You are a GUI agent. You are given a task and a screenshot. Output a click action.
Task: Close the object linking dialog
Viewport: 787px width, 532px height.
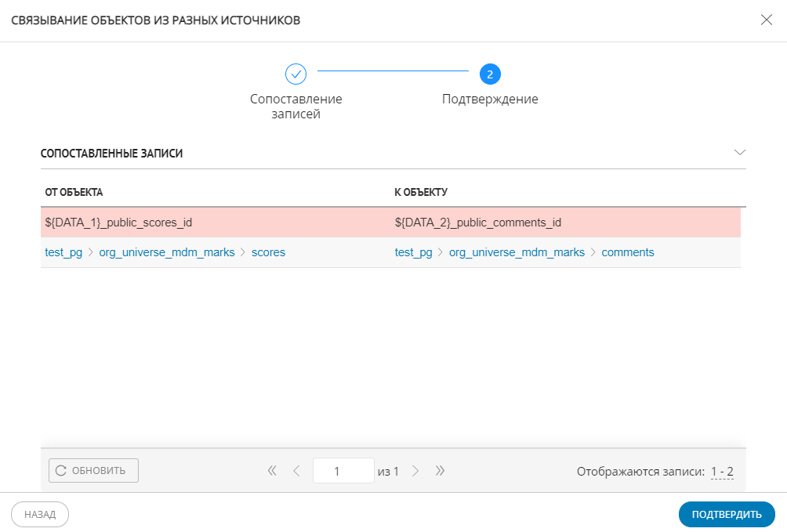(x=766, y=20)
